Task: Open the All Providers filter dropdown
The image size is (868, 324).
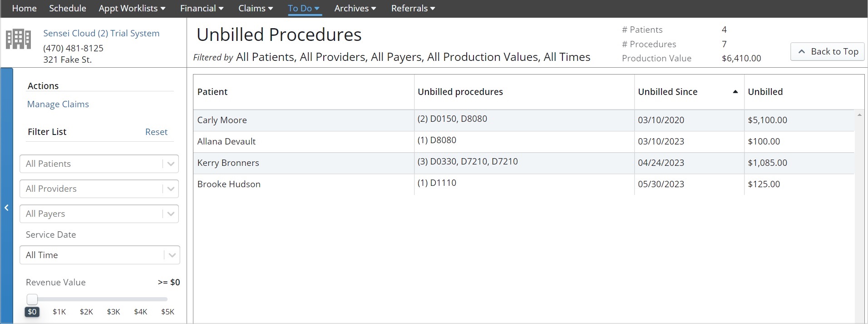Action: [x=99, y=189]
